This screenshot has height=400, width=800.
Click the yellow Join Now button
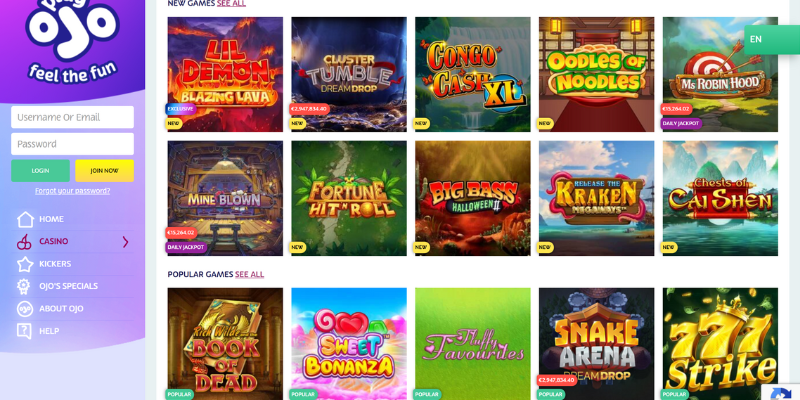(x=105, y=170)
